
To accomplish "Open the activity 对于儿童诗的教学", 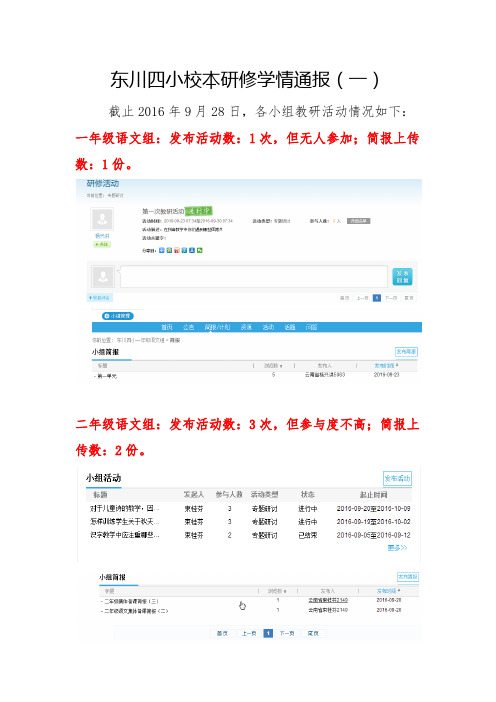I will coord(124,509).
